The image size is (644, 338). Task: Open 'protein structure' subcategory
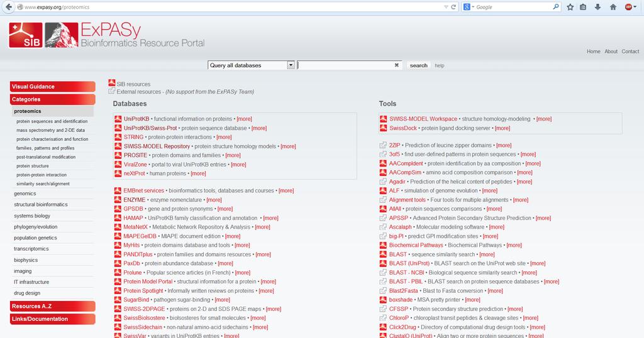(x=33, y=166)
